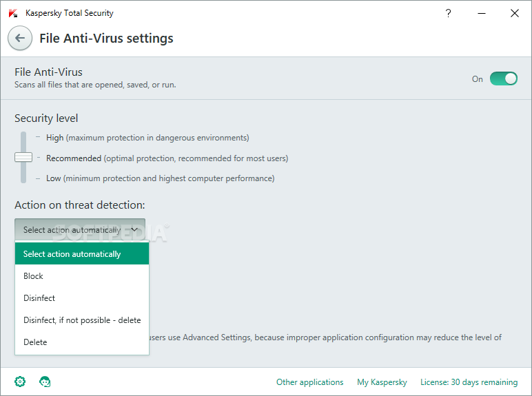Open support via the headset face icon
Viewport: 532px width, 396px height.
coord(45,382)
